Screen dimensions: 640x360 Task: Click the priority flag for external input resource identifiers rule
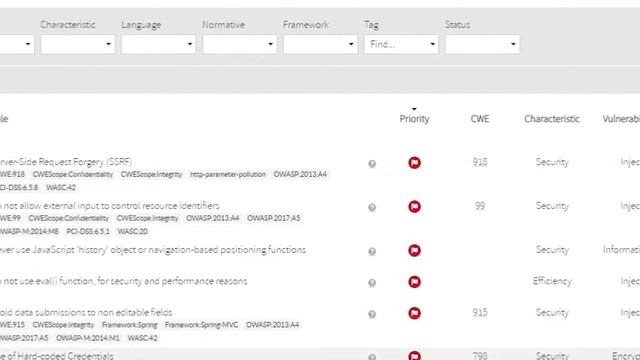coord(414,207)
